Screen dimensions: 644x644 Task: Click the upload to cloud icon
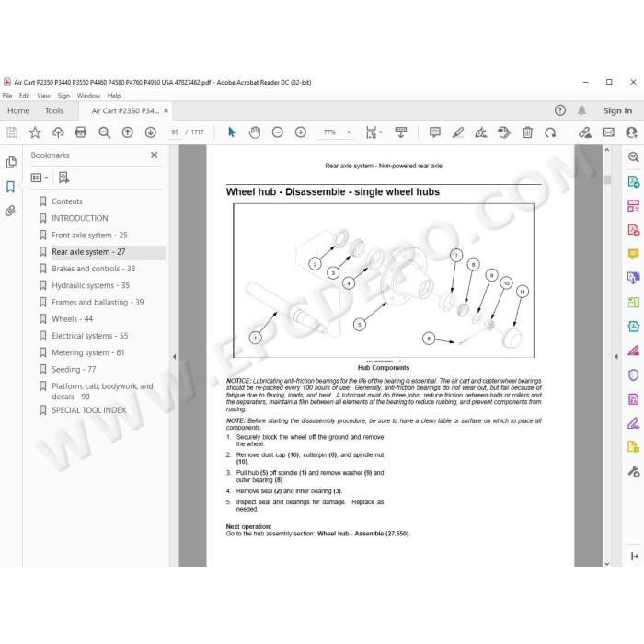[x=58, y=132]
